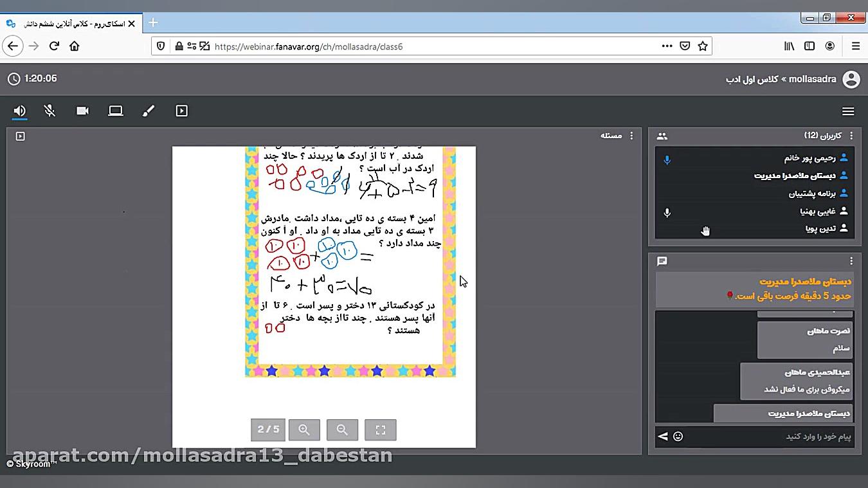Open the emoji picker in chat

pos(678,437)
